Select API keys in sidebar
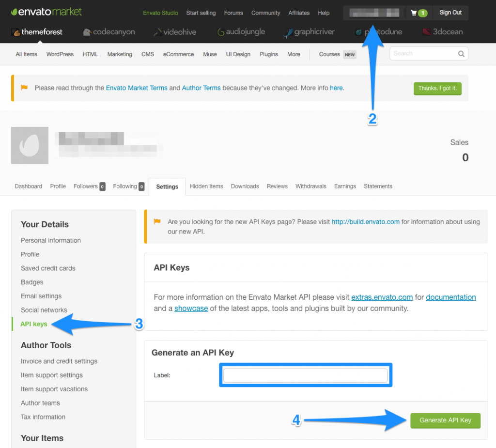The width and height of the screenshot is (496, 448). (34, 324)
